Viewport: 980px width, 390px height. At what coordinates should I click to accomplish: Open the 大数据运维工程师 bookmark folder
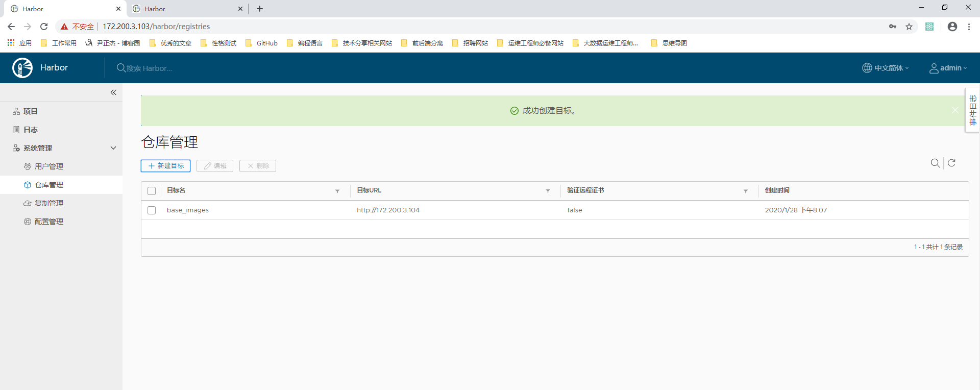(605, 43)
